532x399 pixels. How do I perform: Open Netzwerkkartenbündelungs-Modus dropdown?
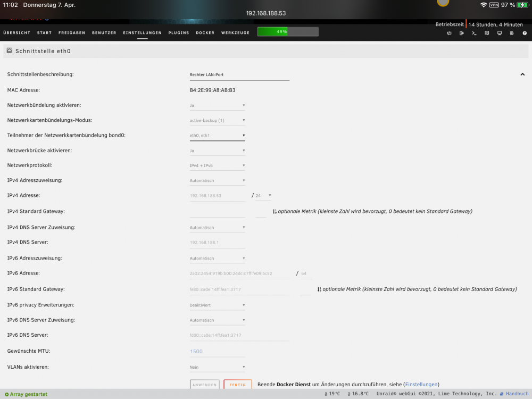point(217,120)
